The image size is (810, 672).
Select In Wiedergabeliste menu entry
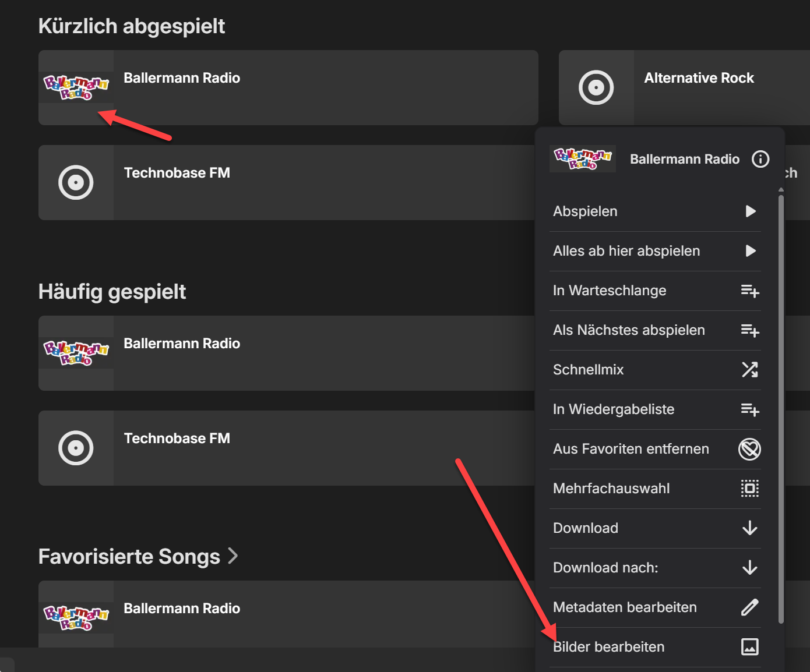614,409
